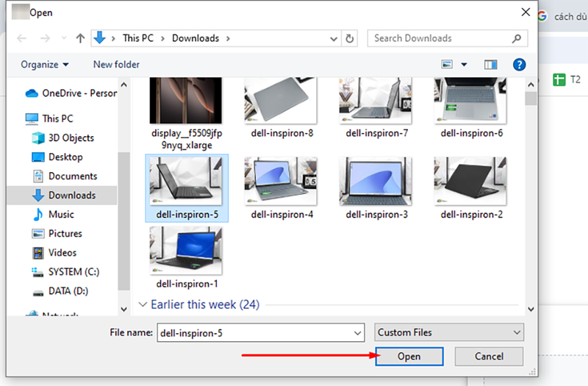
Task: Click the Documents page icon
Action: click(x=38, y=176)
